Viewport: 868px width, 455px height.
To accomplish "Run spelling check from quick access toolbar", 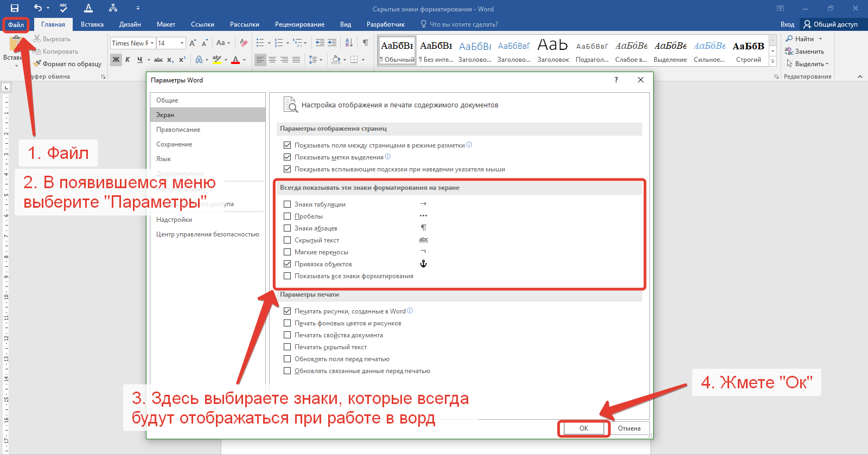I will click(x=63, y=8).
